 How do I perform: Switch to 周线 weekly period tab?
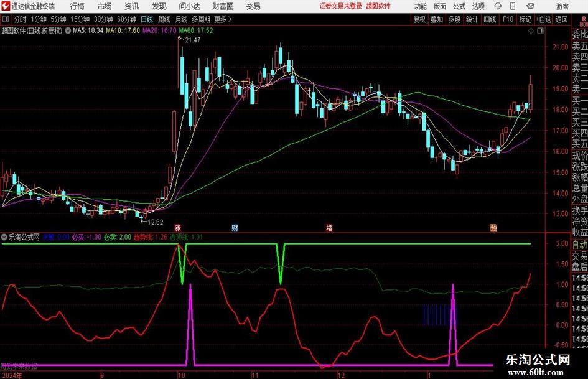[164, 19]
